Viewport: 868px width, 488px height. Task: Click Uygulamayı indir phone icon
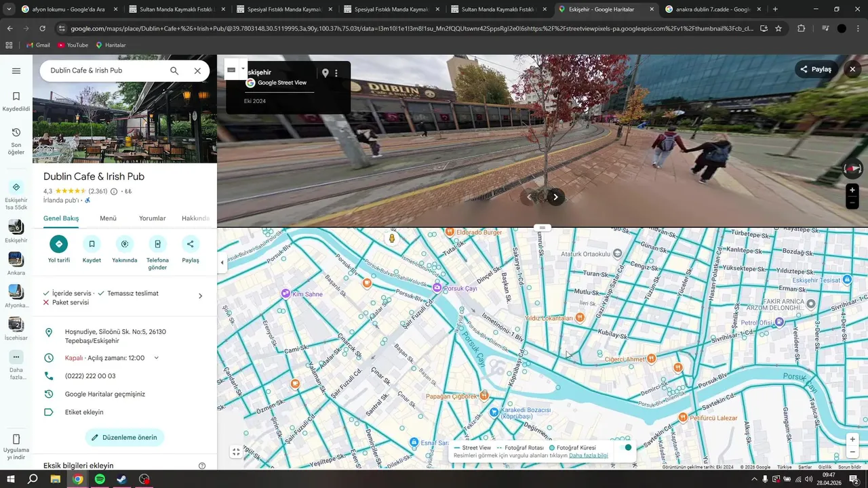coord(16,439)
